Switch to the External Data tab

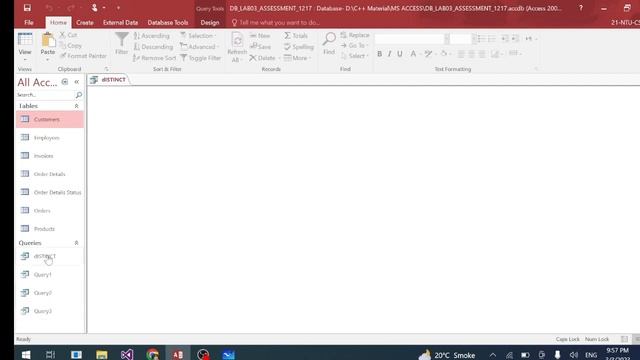(x=120, y=22)
